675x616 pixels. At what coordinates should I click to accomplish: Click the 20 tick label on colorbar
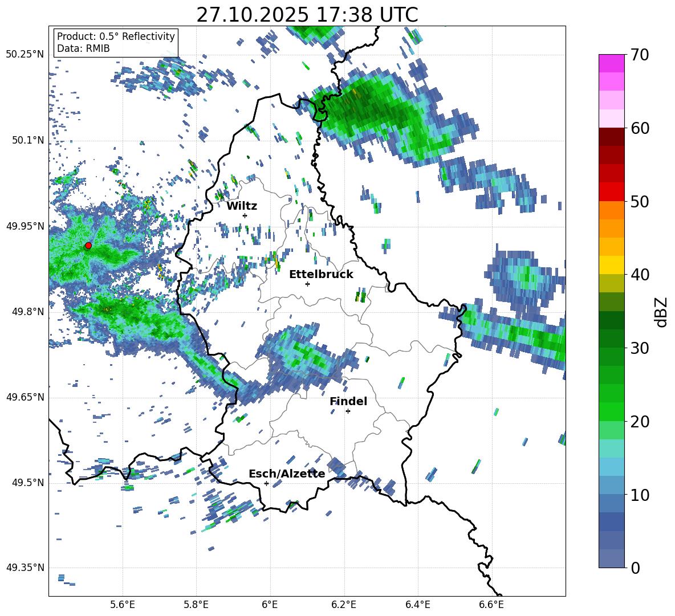tap(639, 422)
